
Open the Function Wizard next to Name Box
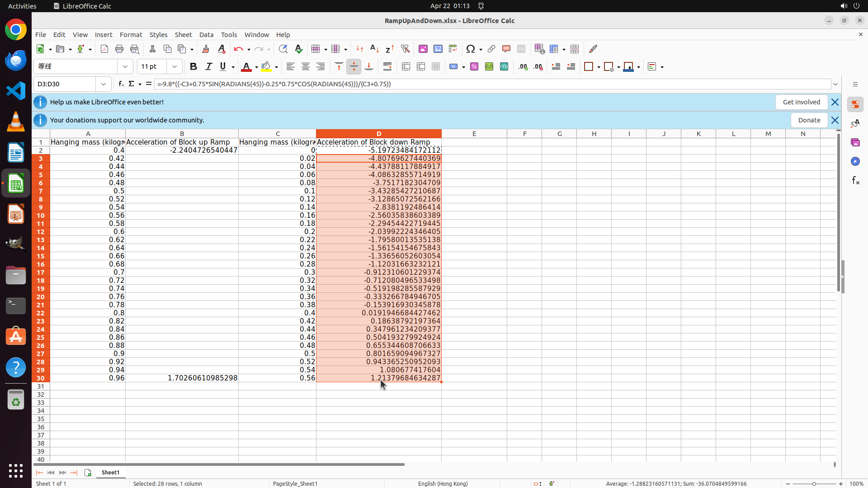click(x=121, y=84)
